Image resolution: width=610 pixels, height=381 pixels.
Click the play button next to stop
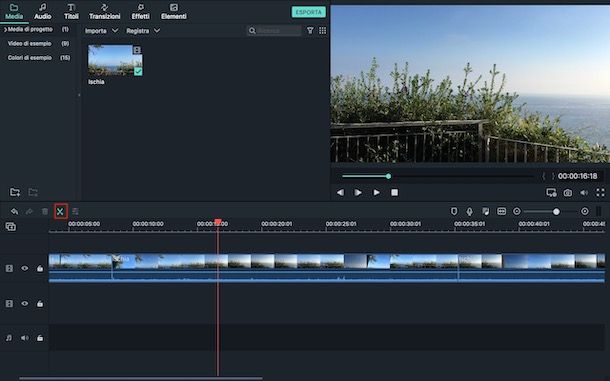point(376,193)
